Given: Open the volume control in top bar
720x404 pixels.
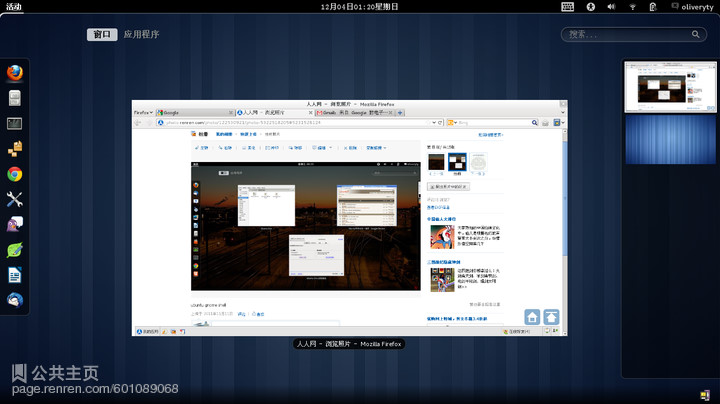Looking at the screenshot, I should 611,6.
